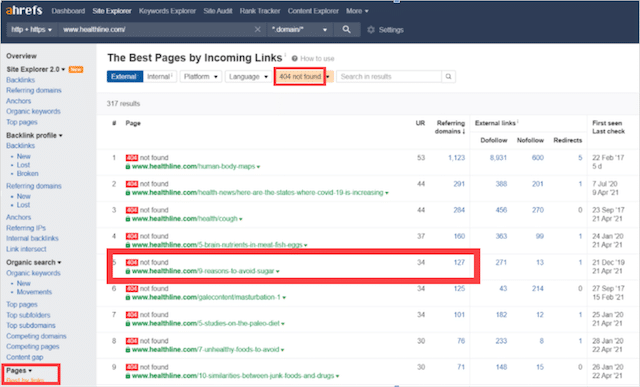The height and width of the screenshot is (387, 640).
Task: Click referring domains count 127
Action: [x=459, y=262]
